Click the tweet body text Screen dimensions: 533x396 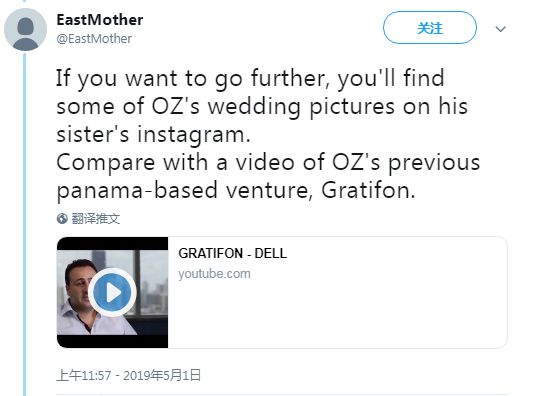(268, 134)
